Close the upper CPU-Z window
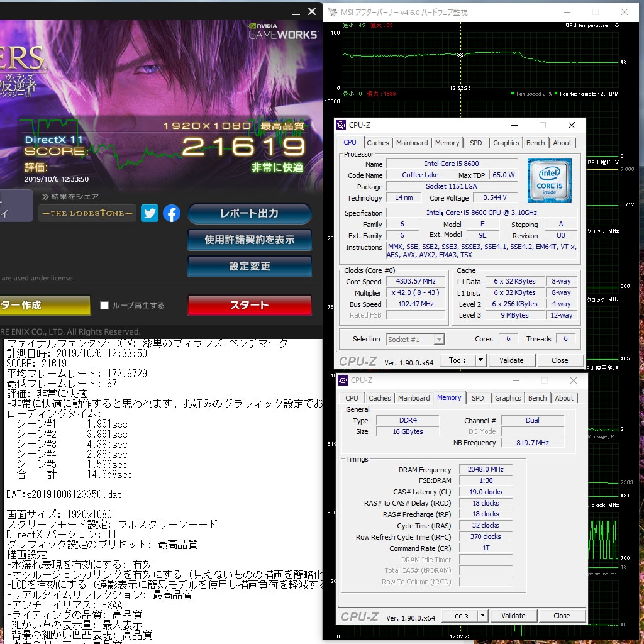The height and width of the screenshot is (644, 644). point(571,125)
